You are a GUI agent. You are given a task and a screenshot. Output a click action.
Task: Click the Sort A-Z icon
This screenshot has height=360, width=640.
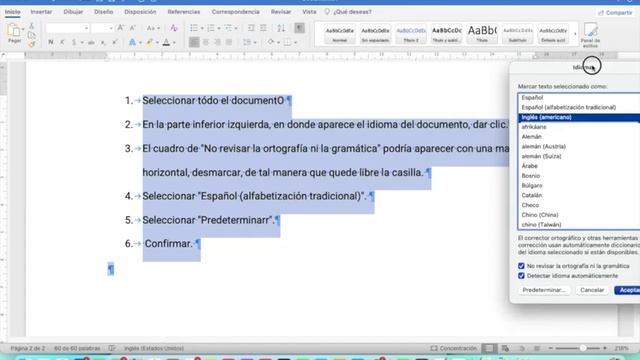281,28
